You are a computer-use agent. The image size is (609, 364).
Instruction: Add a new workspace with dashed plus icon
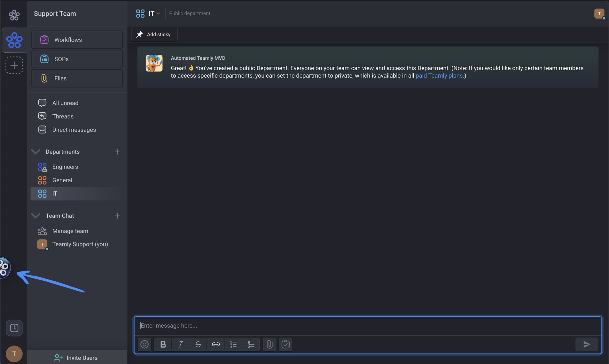tap(14, 65)
